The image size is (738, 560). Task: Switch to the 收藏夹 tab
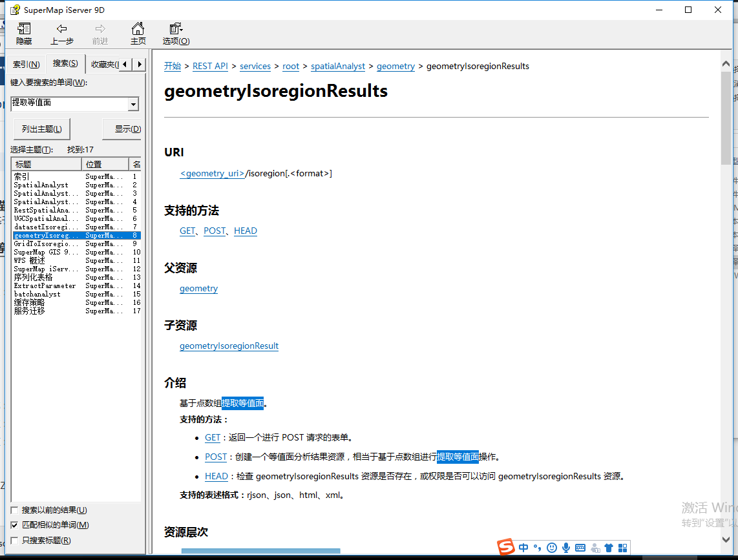103,65
